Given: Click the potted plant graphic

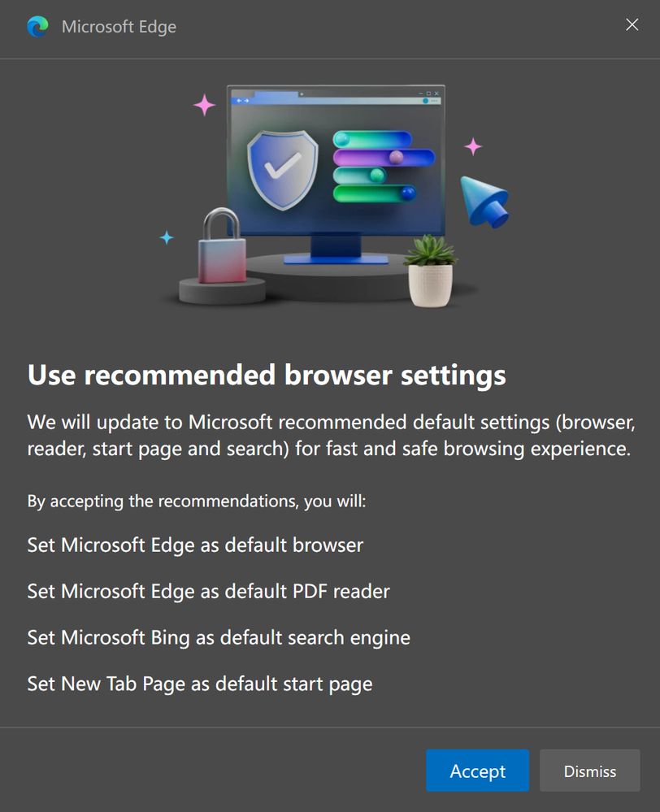Looking at the screenshot, I should (431, 271).
